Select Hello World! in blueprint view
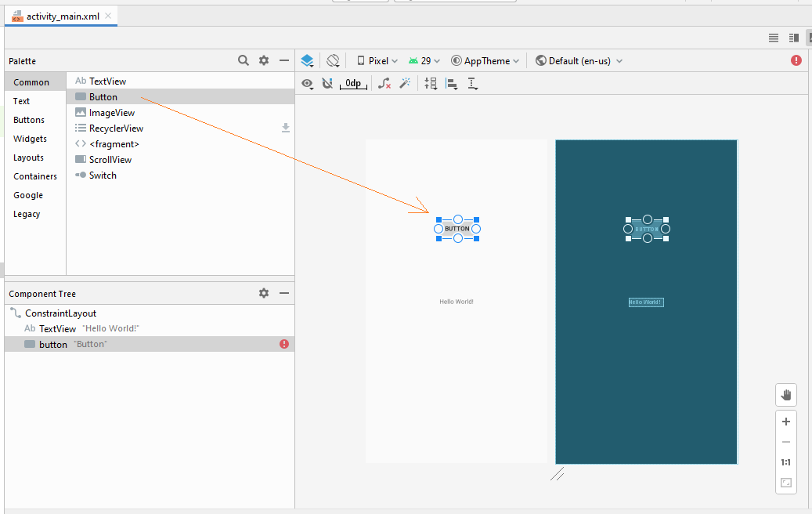 pyautogui.click(x=646, y=302)
